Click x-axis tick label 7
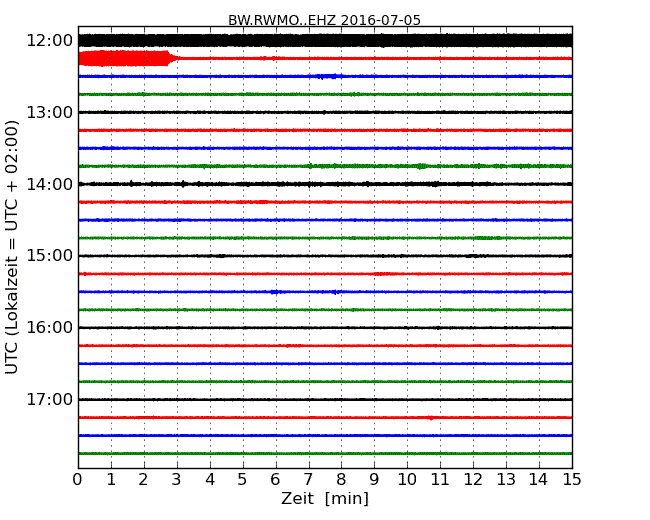650x520 pixels. (308, 479)
